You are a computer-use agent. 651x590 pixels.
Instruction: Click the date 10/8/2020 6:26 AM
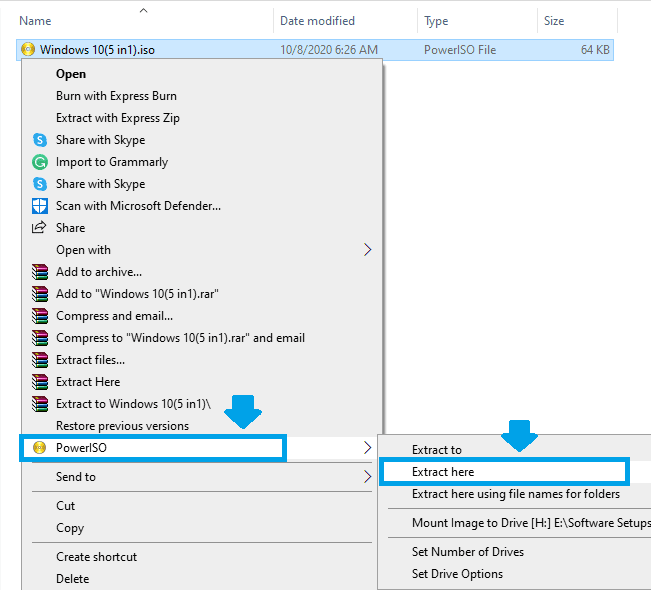tap(329, 50)
